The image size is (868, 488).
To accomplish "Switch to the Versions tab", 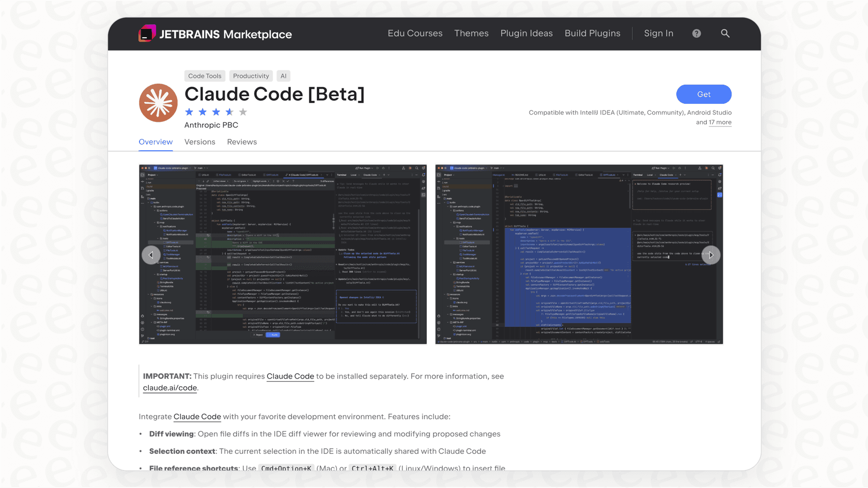I will (x=199, y=141).
